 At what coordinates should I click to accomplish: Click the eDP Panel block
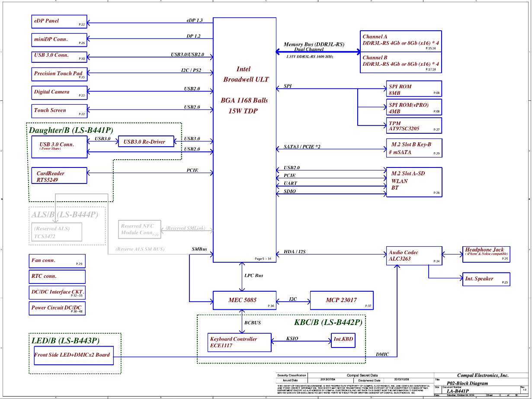click(x=59, y=22)
